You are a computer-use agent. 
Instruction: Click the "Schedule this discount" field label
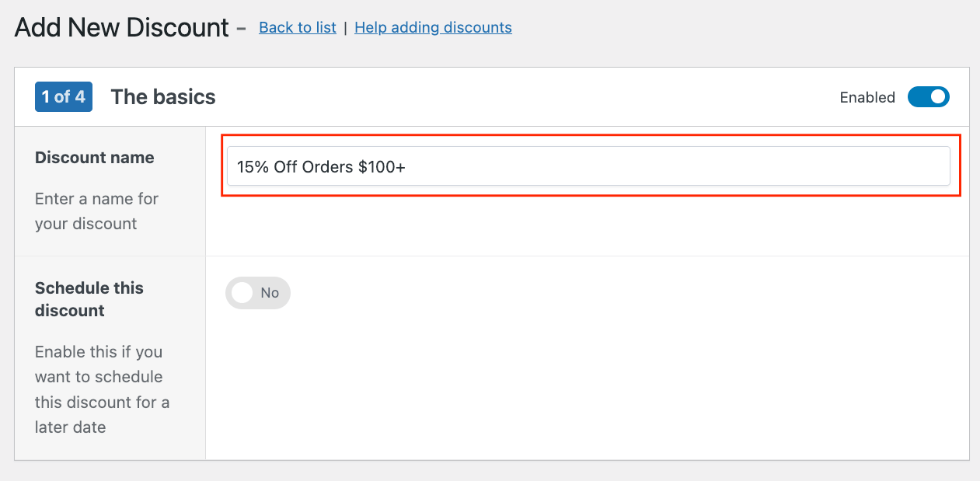point(89,298)
